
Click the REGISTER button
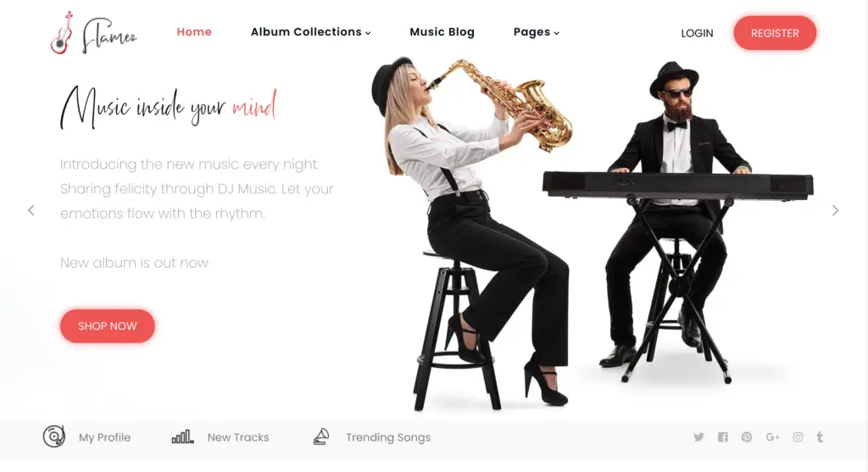pos(775,33)
